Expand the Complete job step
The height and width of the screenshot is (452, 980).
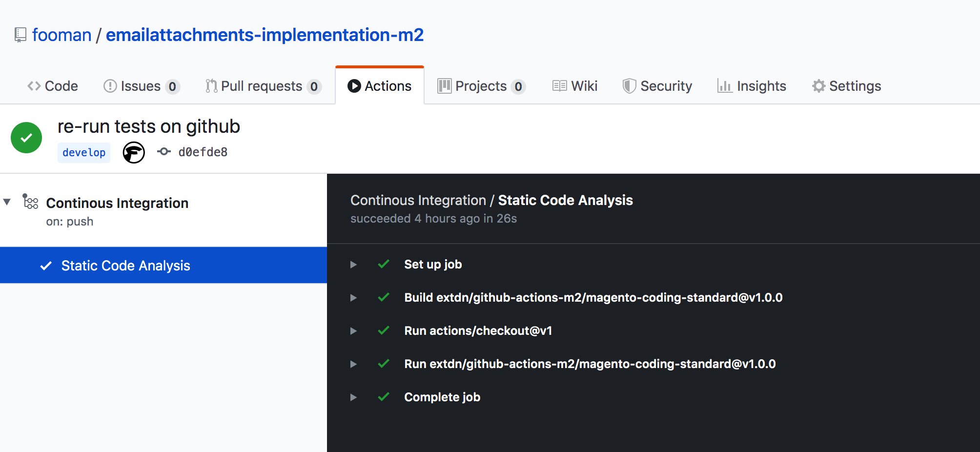coord(353,397)
